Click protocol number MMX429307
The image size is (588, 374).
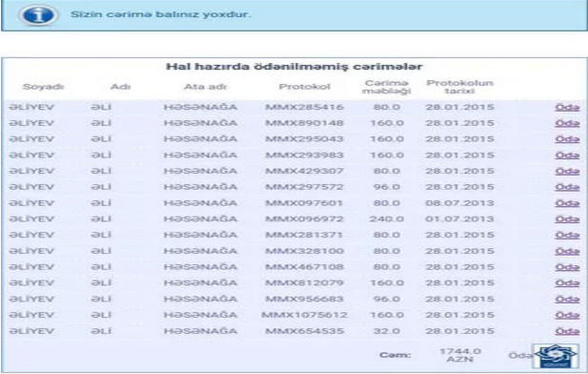(304, 171)
